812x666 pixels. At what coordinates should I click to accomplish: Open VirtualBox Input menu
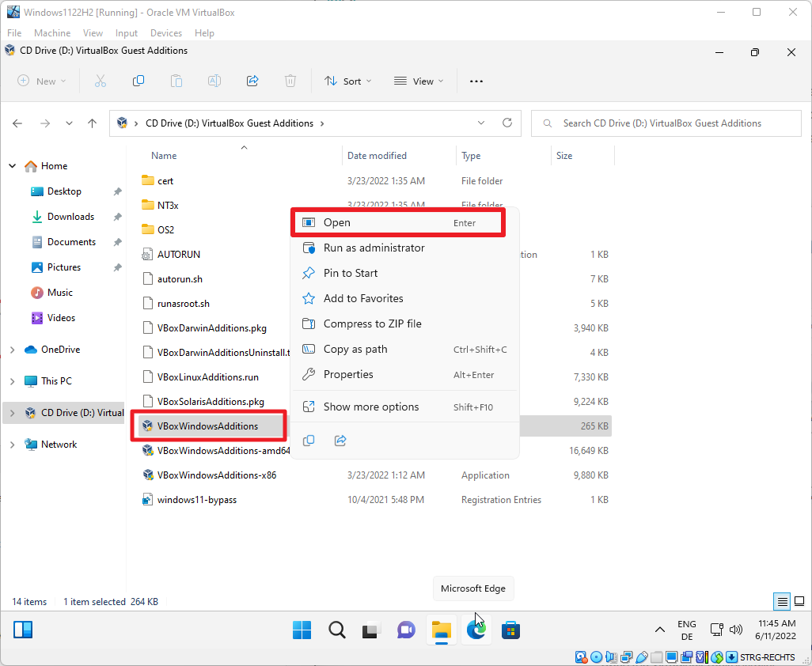tap(127, 33)
